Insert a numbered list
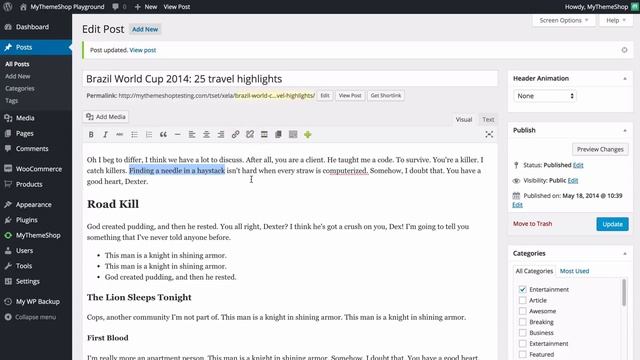This screenshot has height=360, width=640. coord(149,135)
